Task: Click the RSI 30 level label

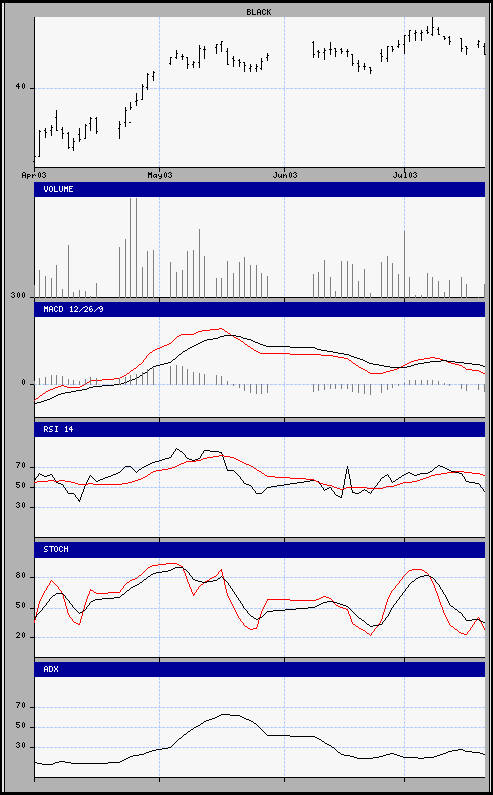Action: tap(20, 507)
